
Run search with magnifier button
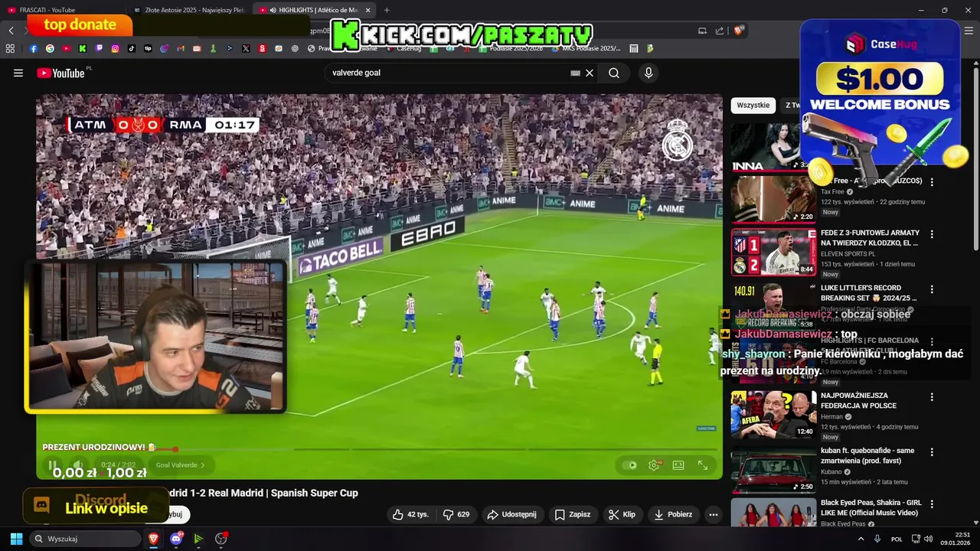click(x=614, y=73)
